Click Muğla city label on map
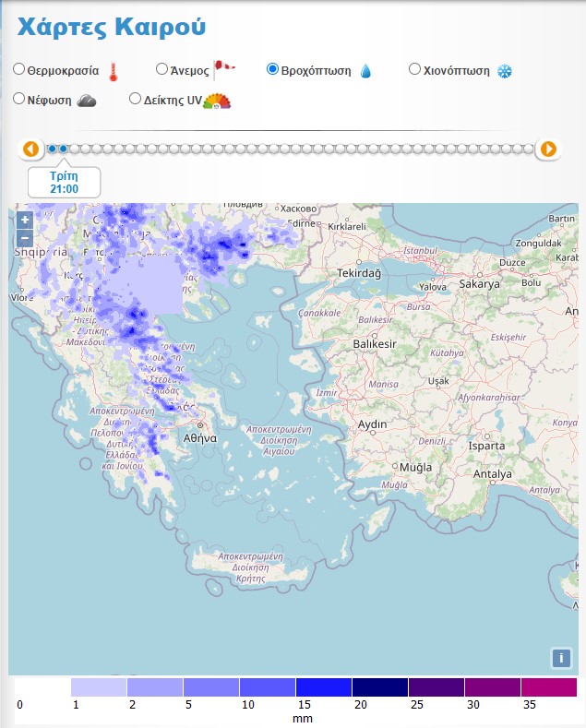Screen dimensions: 586x728 click(415, 467)
